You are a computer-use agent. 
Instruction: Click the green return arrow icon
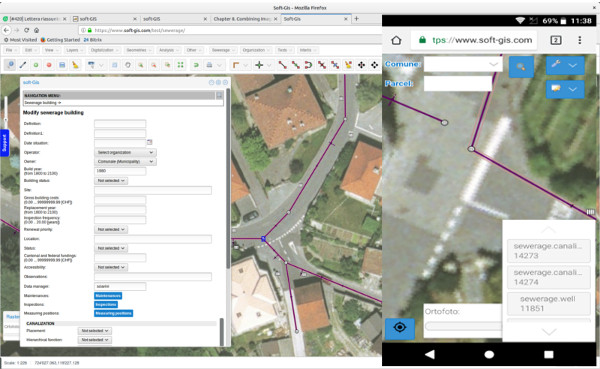pyautogui.click(x=196, y=65)
